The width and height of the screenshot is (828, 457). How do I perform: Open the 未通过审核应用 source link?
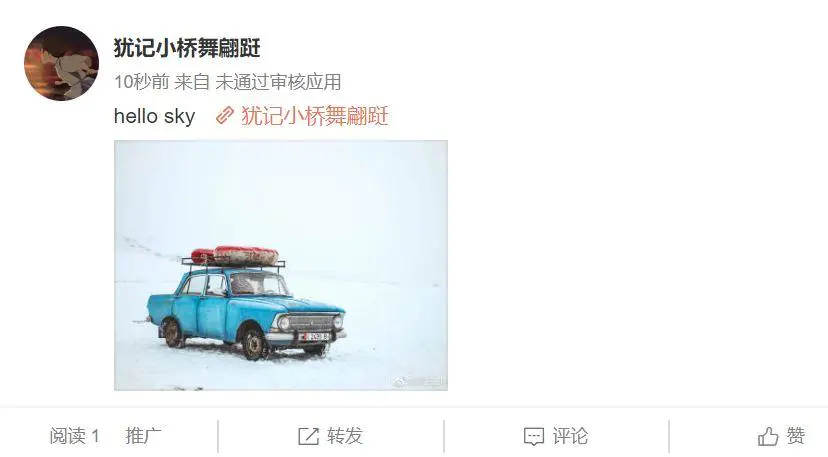pyautogui.click(x=278, y=82)
